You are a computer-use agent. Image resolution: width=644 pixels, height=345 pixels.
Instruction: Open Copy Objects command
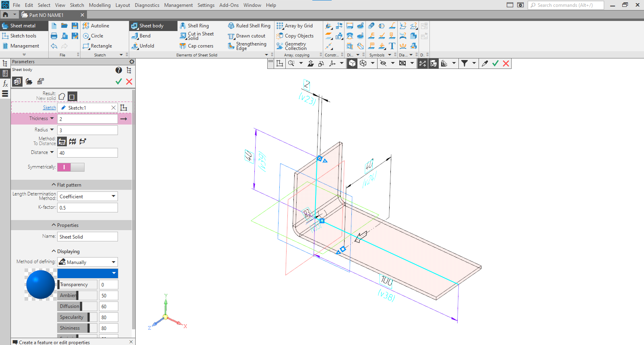point(295,36)
